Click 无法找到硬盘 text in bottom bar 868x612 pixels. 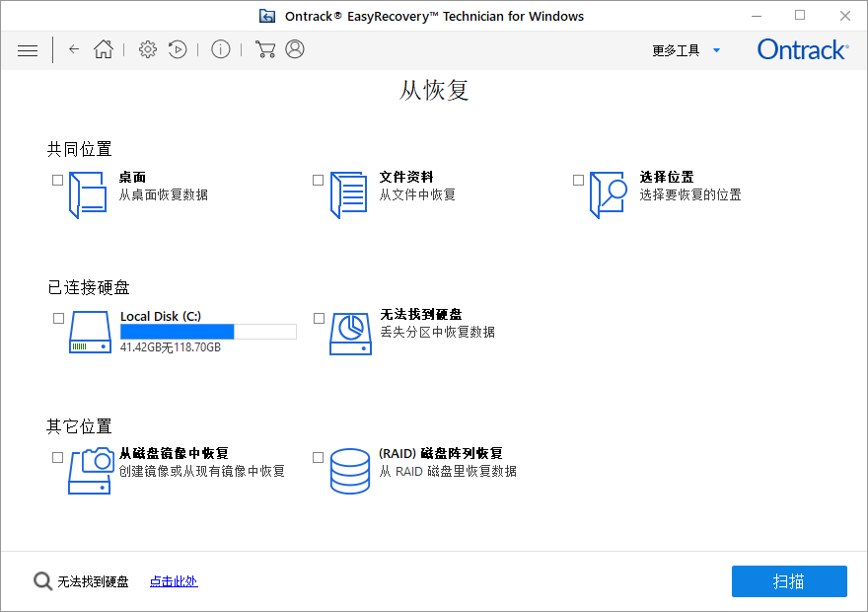tap(93, 581)
